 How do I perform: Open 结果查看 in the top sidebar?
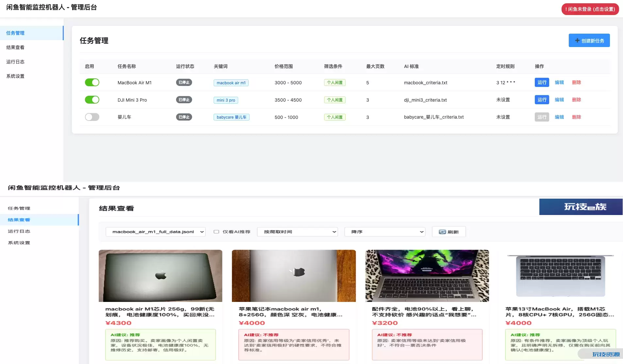click(31, 47)
